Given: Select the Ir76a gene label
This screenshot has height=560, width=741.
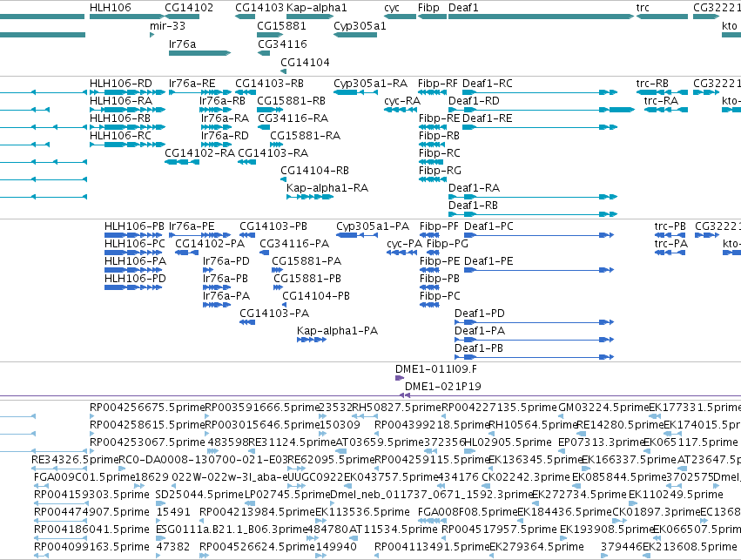Looking at the screenshot, I should point(182,44).
